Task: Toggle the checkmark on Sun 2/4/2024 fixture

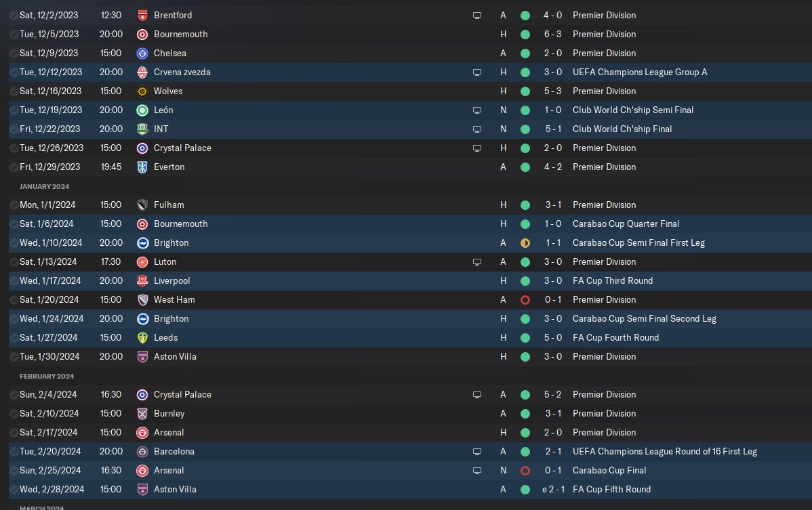Action: point(14,395)
